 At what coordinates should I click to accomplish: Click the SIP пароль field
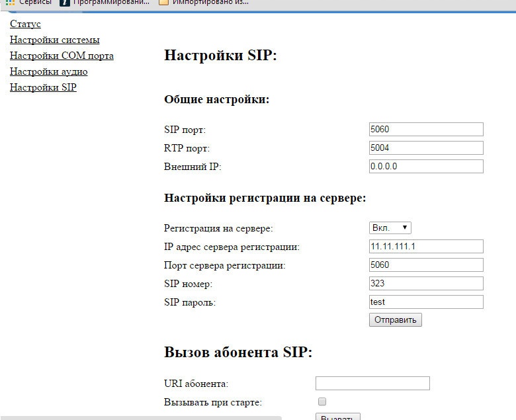point(426,302)
